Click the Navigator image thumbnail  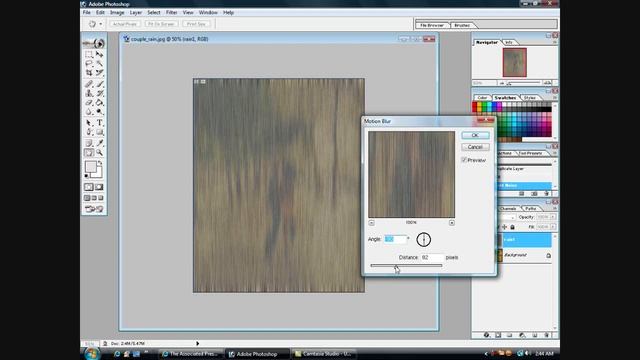click(514, 62)
